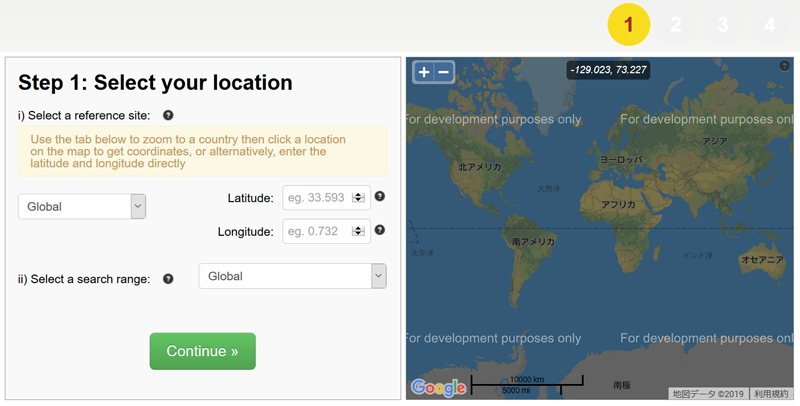Click help icon in map's top-right corner
The height and width of the screenshot is (406, 800).
784,66
